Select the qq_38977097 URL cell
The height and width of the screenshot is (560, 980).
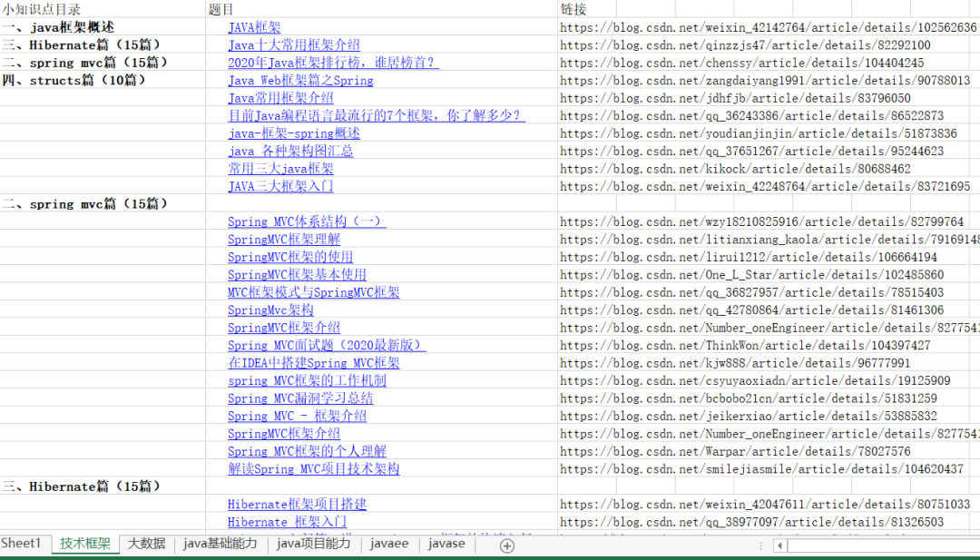[752, 522]
